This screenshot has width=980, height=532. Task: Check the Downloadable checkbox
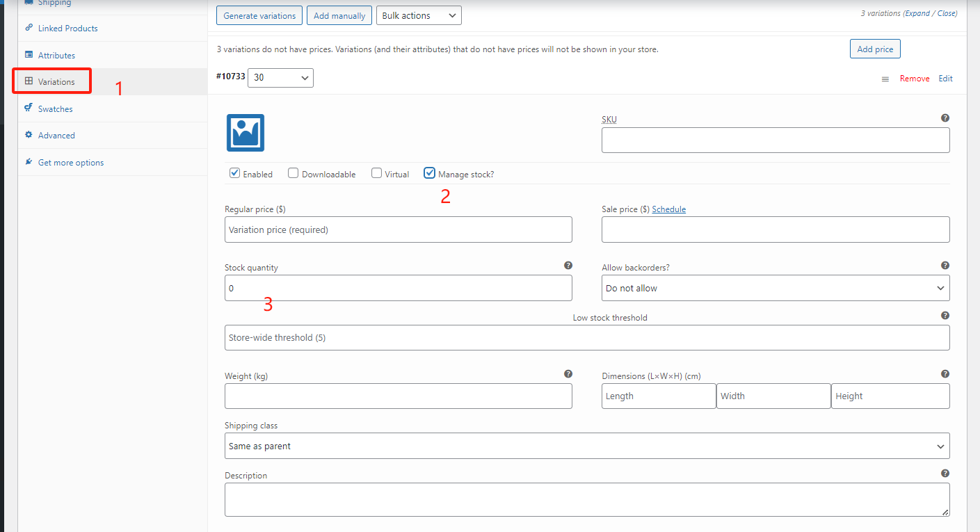point(294,173)
